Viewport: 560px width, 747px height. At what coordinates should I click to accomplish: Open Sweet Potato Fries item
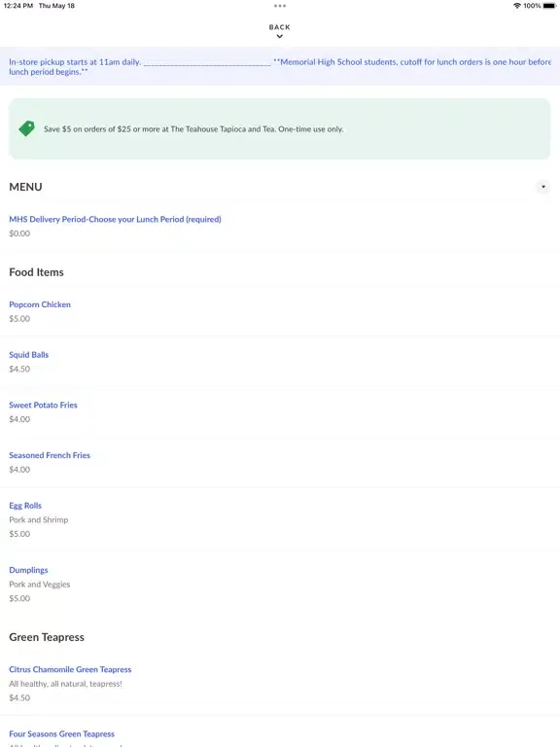(x=43, y=405)
